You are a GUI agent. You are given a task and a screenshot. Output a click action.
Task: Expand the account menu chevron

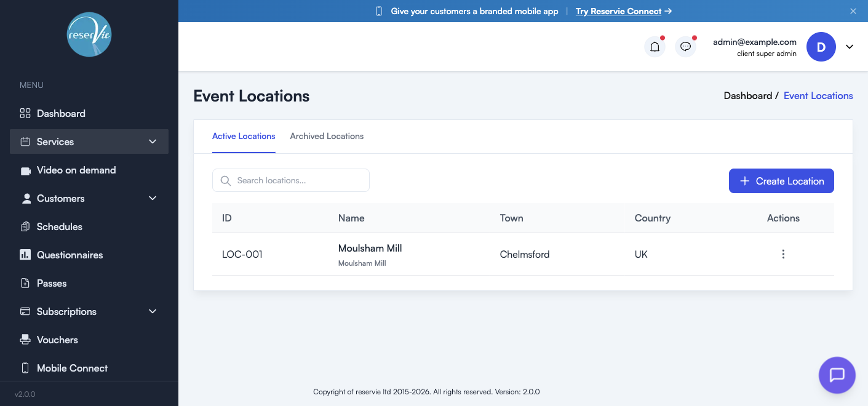point(850,47)
